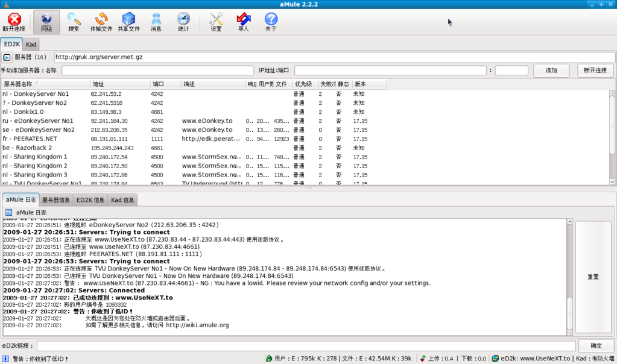This screenshot has width=617, height=364.
Task: Open the 关于 about toolbar icon
Action: (x=271, y=22)
